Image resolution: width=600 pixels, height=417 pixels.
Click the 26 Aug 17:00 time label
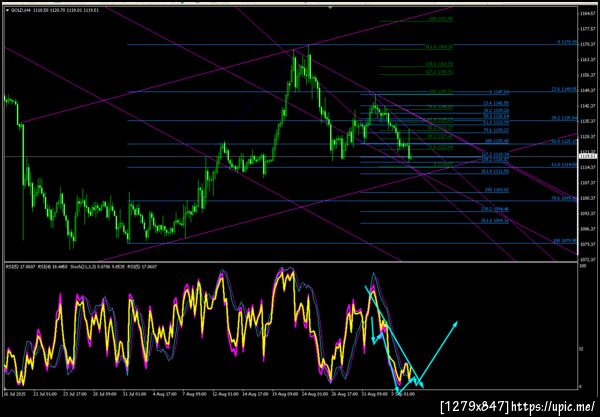[344, 394]
